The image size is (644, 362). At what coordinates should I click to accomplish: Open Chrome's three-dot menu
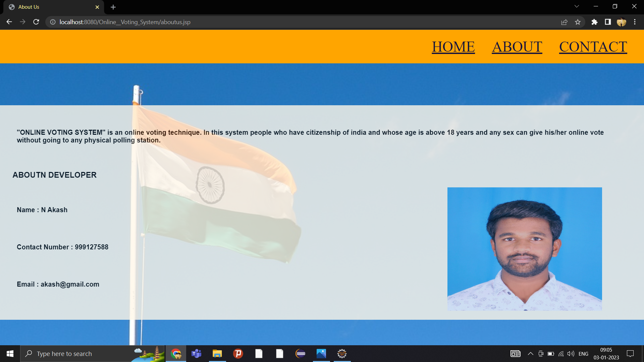coord(635,22)
